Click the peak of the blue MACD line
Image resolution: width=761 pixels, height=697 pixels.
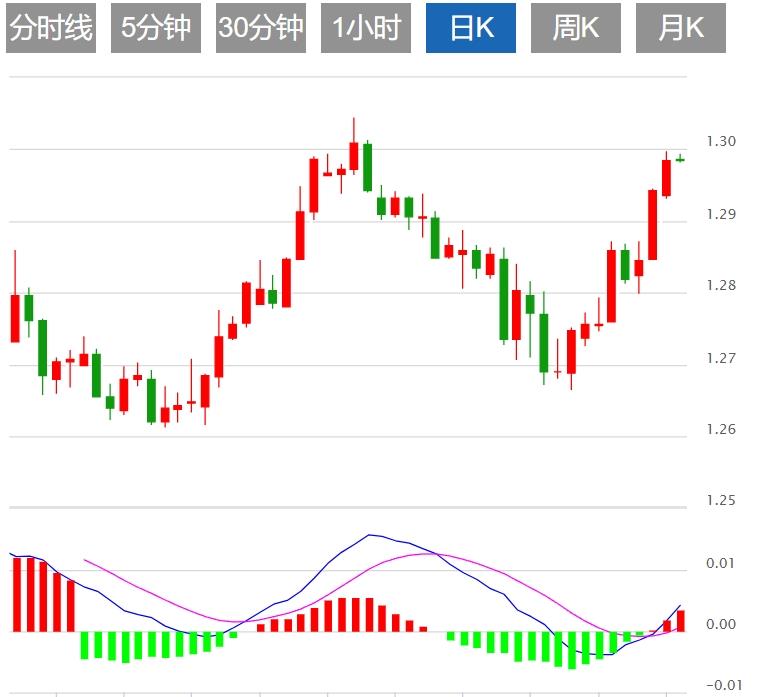[369, 535]
